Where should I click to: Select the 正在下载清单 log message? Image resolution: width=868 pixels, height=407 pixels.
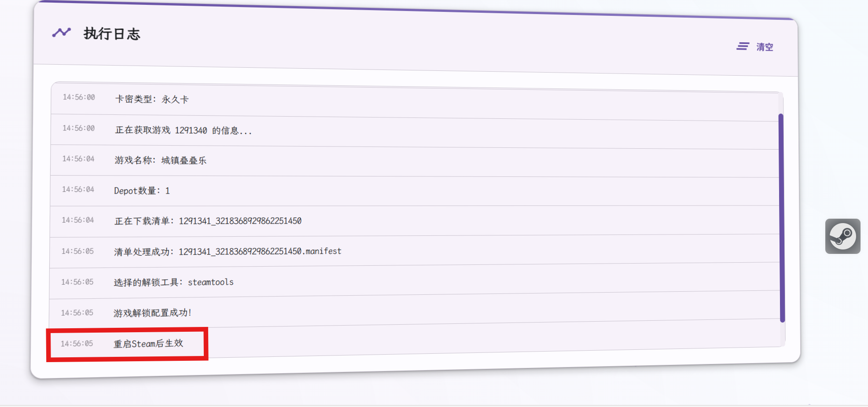click(208, 221)
